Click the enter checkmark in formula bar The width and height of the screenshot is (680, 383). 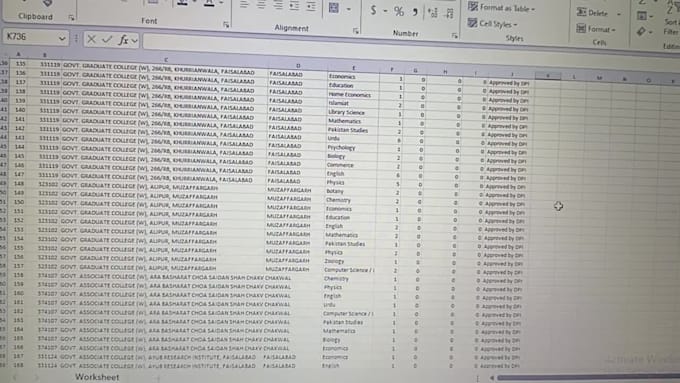click(107, 40)
